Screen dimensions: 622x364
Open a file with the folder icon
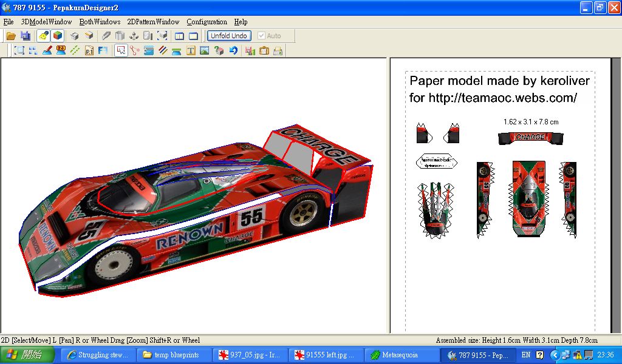(11, 36)
